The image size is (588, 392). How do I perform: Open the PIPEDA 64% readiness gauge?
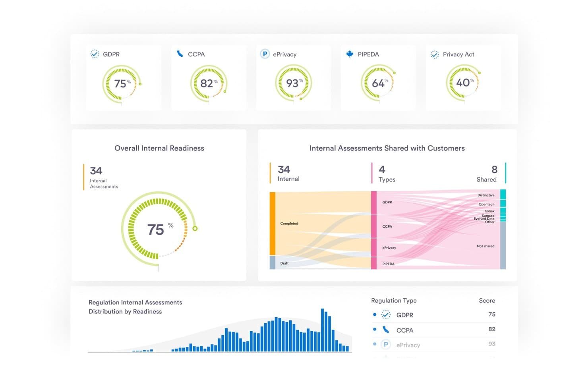378,83
